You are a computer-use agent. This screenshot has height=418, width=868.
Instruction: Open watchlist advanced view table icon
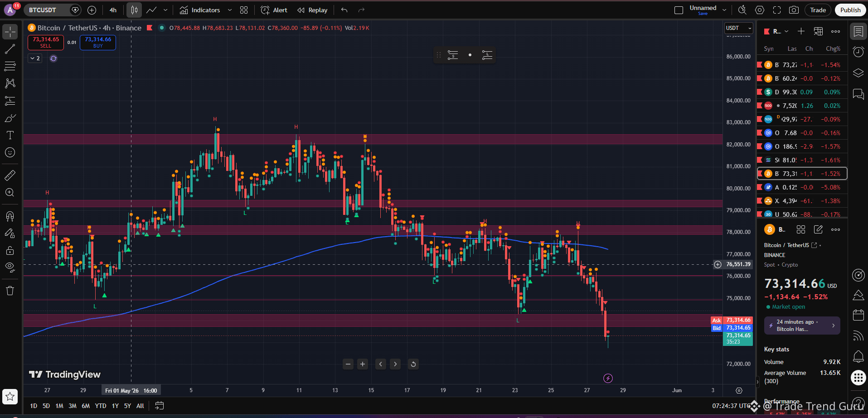[x=818, y=31]
